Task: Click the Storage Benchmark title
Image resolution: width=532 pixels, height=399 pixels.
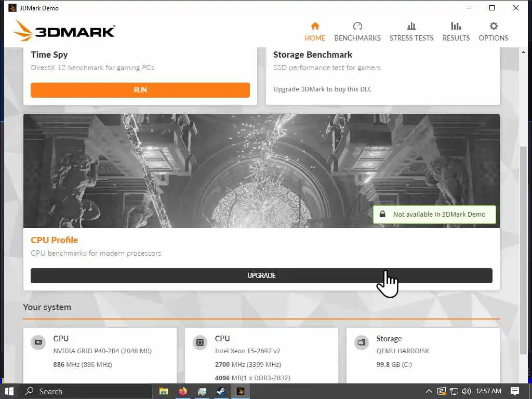Action: point(312,55)
